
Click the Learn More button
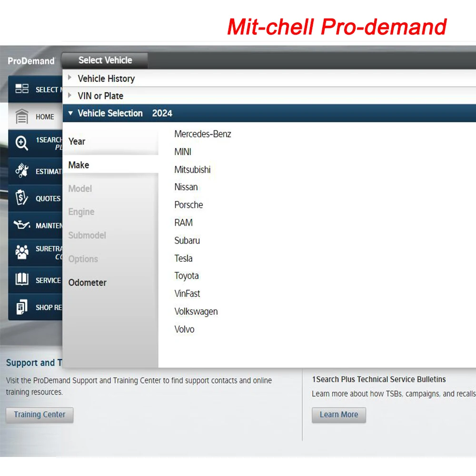click(x=339, y=415)
